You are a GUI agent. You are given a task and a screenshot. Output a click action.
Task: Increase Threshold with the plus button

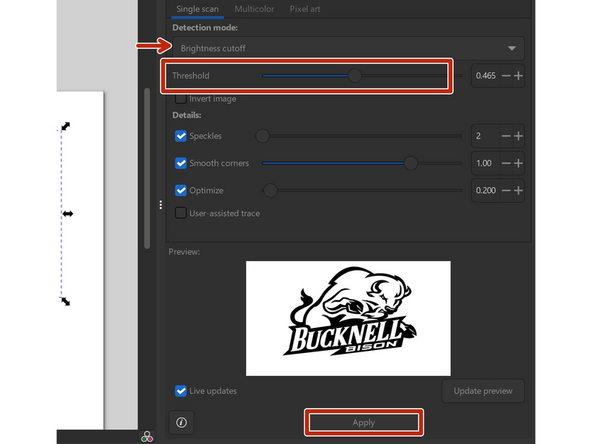[x=518, y=76]
